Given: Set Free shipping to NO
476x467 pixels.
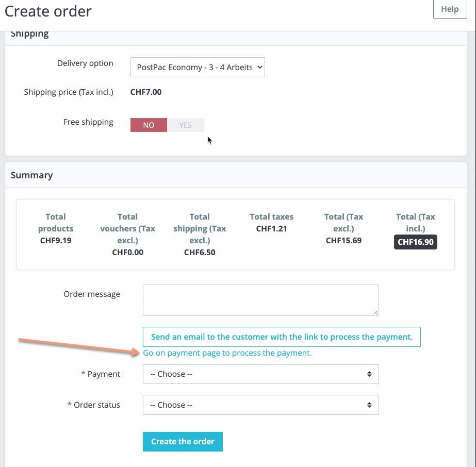Looking at the screenshot, I should [x=149, y=125].
